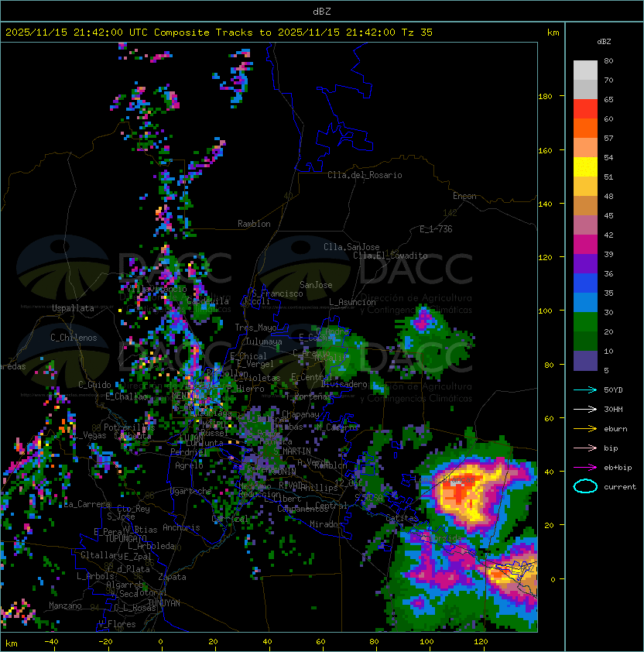This screenshot has height=652, width=644.
Task: Click the magenta eb+bip arrow in legend
Action: 585,468
